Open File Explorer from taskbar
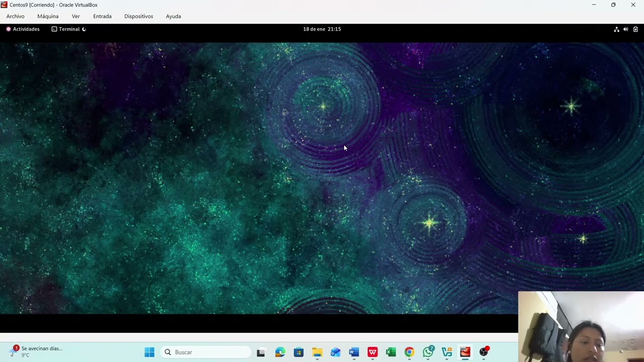644x362 pixels. tap(317, 352)
